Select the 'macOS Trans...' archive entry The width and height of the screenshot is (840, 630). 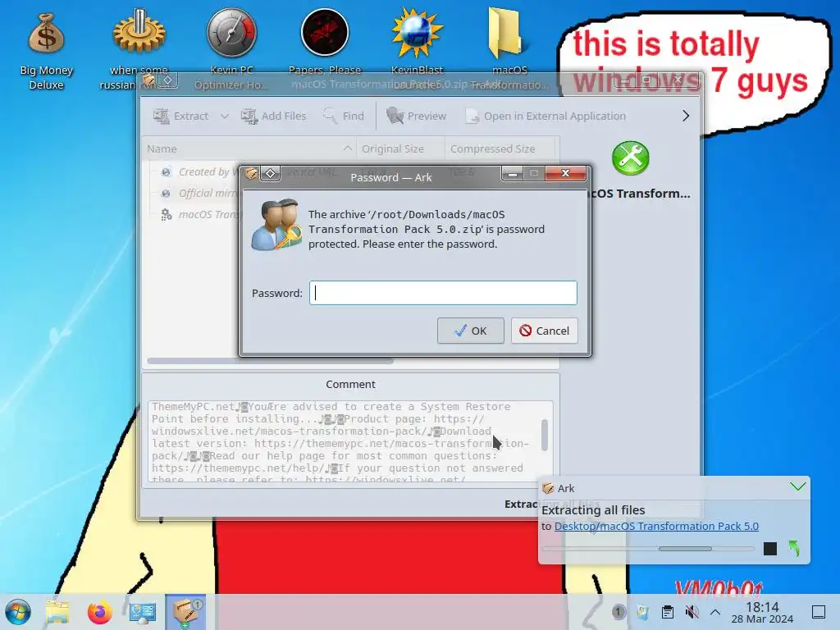(199, 215)
